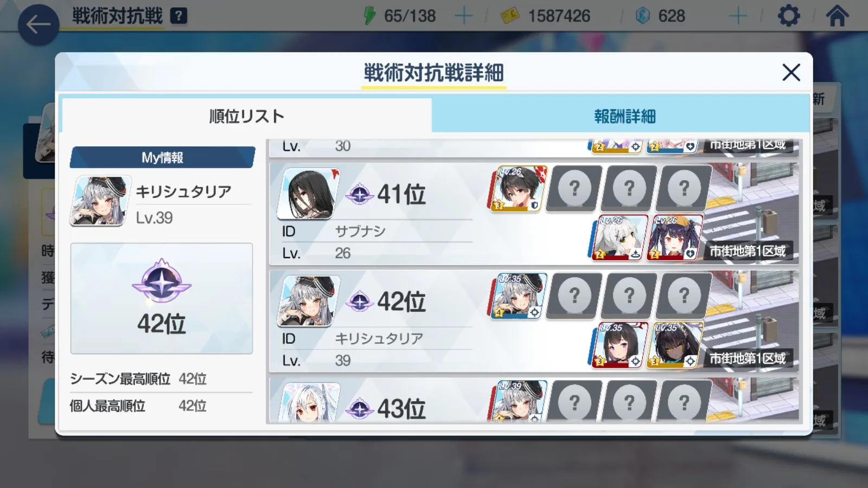The height and width of the screenshot is (488, 868).
Task: Select the Lv.35 dark-skinned special unit rank 42
Action: 675,345
